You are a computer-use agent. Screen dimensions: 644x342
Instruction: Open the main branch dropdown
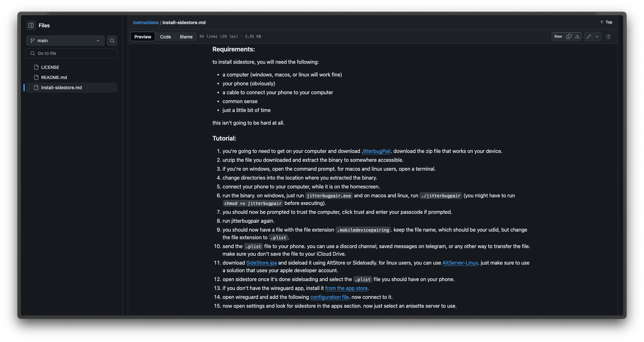point(65,41)
